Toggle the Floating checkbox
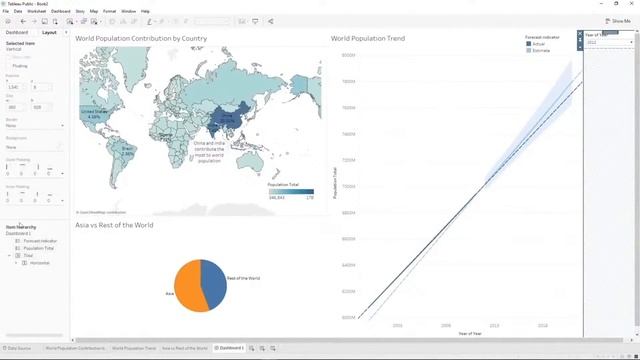 coord(9,66)
